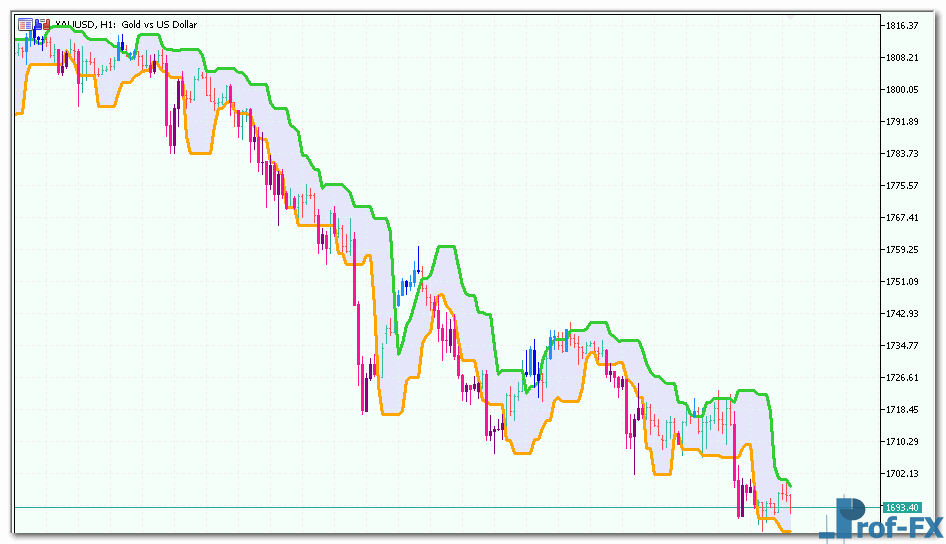Screen dimensions: 946x544
Task: Click the 1718.45 price scale label
Action: click(901, 410)
